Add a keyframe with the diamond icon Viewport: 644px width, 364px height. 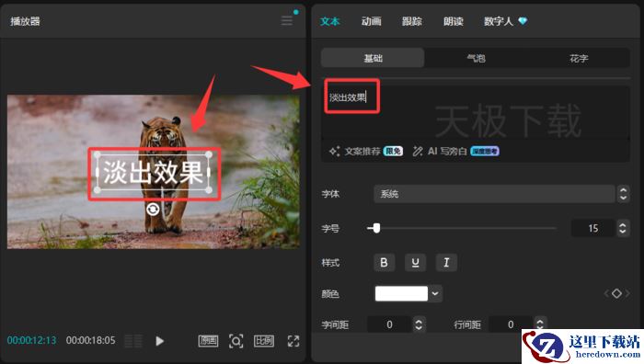tap(616, 293)
